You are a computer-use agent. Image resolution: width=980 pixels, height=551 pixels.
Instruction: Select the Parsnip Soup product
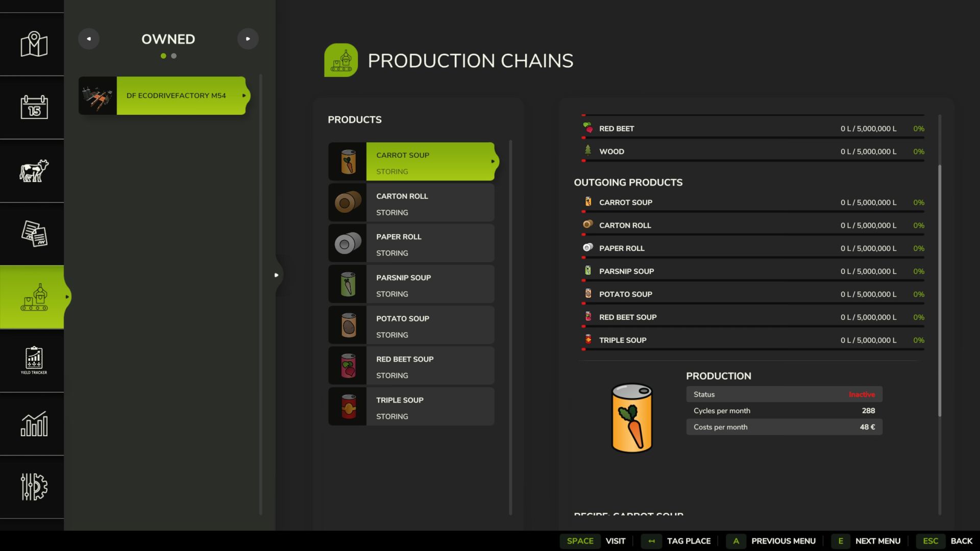(411, 284)
